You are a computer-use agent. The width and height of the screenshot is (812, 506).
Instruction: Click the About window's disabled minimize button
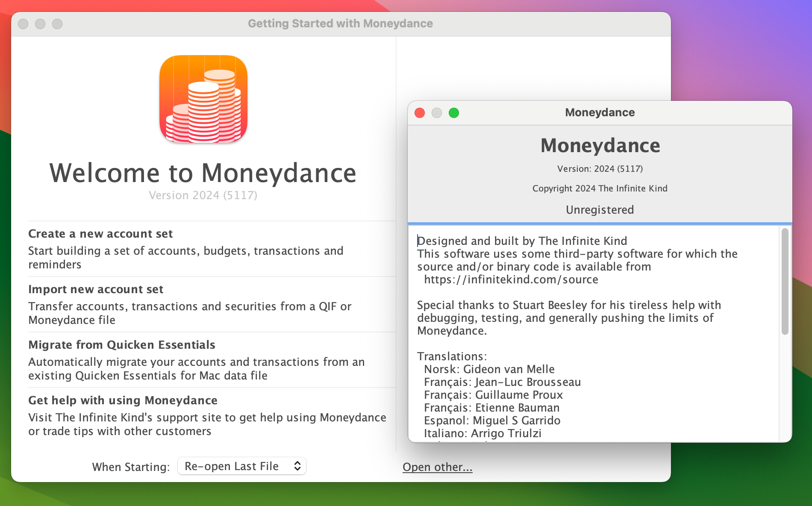(437, 113)
